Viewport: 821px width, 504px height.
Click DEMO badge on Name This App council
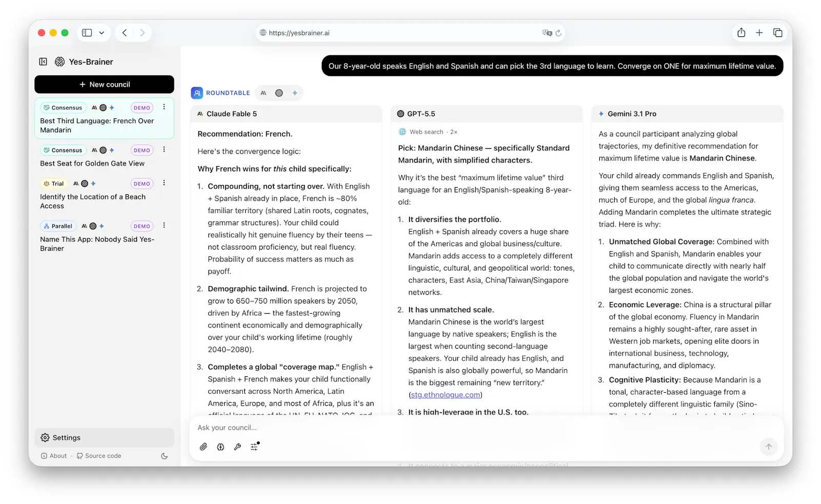click(142, 226)
